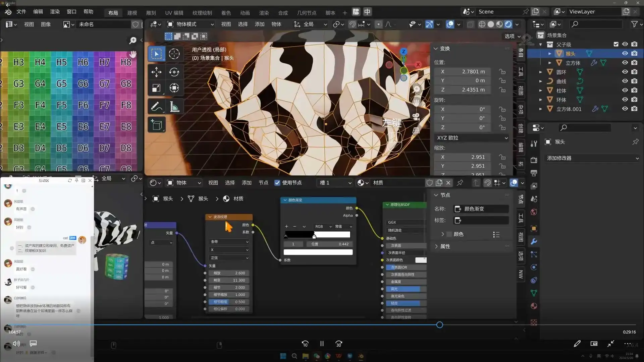Switch to the 几何节点 workspace tab
The width and height of the screenshot is (644, 362).
pyautogui.click(x=307, y=13)
